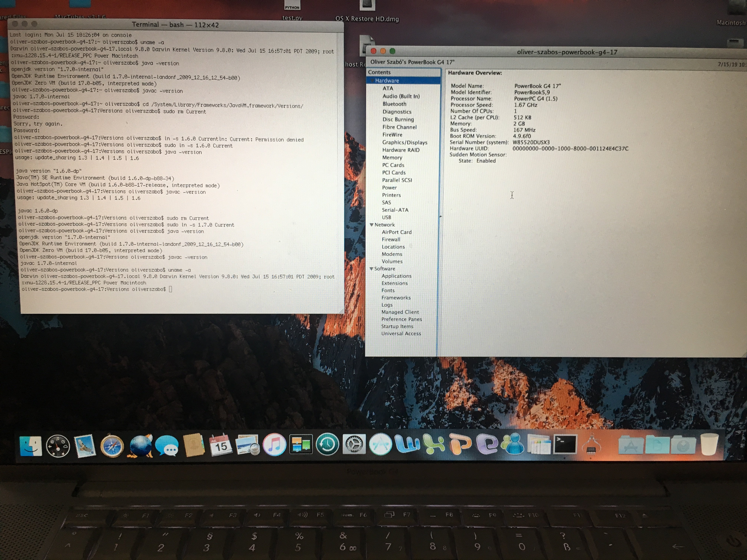Launch Safari compass icon in Dock
Viewport: 747px width, 560px height.
112,446
